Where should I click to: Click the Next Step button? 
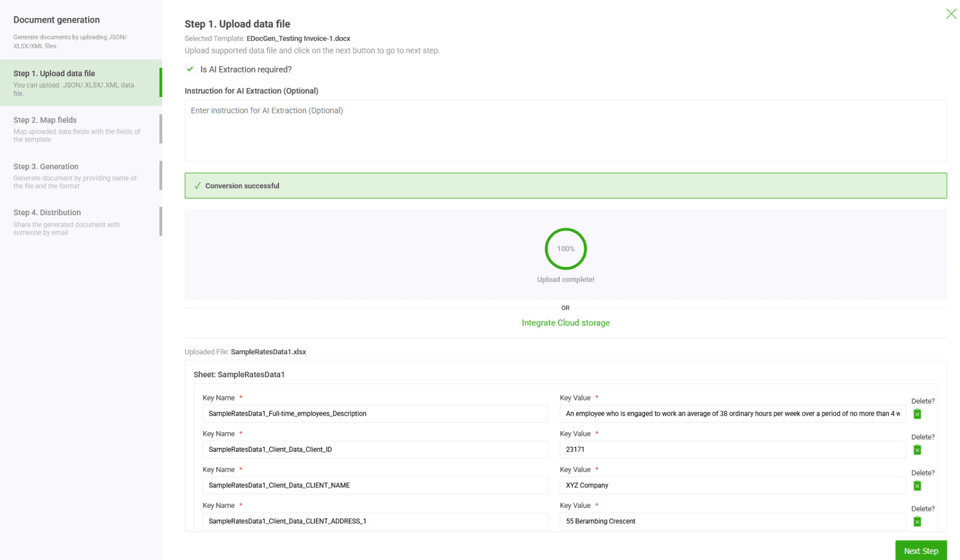pos(920,550)
